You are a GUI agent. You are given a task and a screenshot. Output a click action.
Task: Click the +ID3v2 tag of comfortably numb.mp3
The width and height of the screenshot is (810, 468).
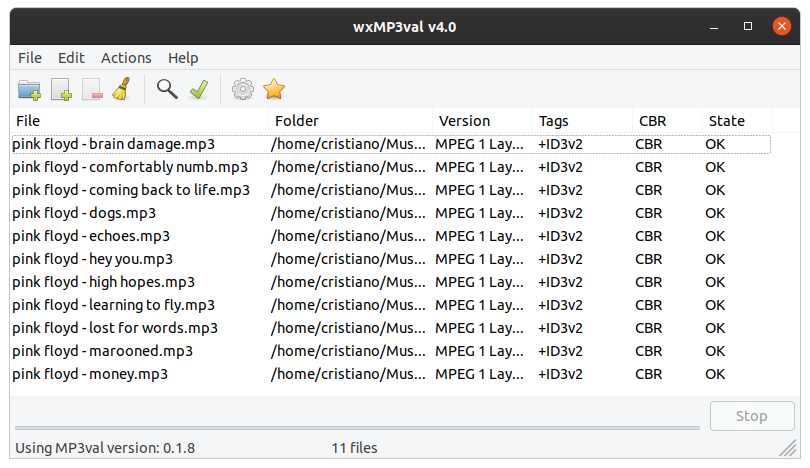(560, 167)
